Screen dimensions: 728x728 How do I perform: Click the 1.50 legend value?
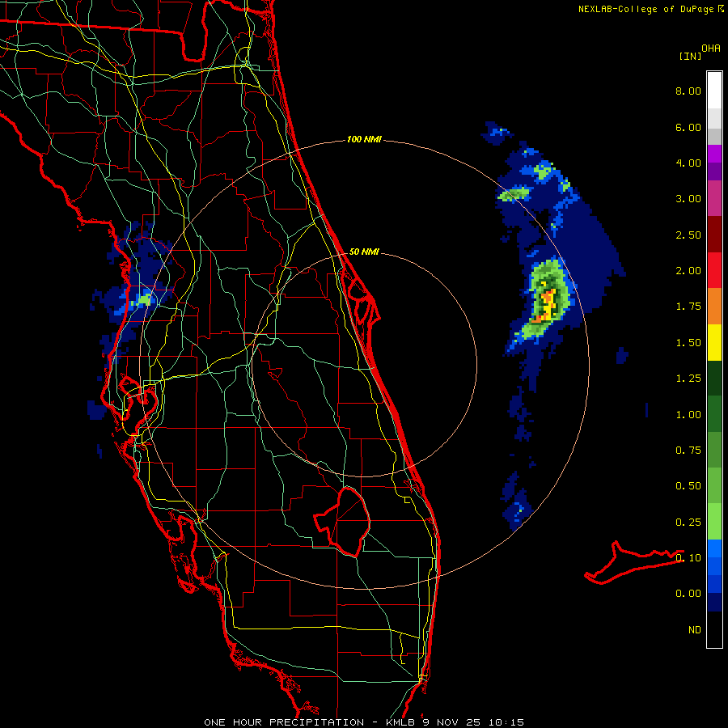pyautogui.click(x=688, y=343)
